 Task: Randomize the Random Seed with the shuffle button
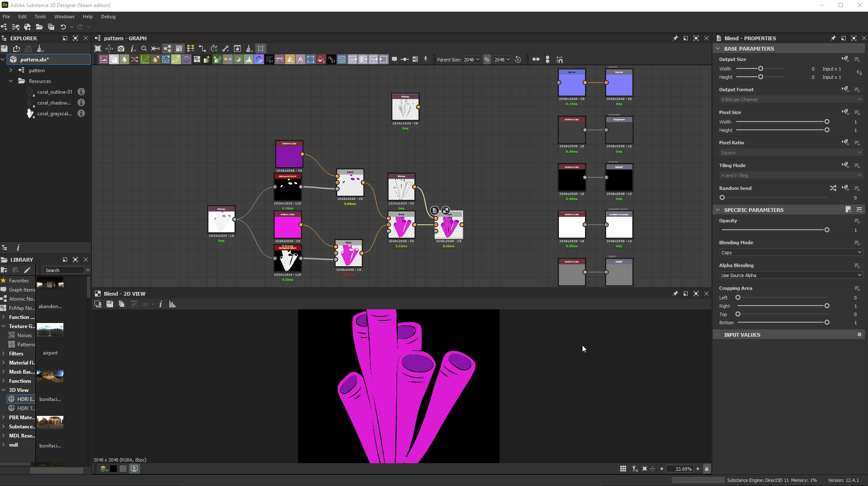833,188
